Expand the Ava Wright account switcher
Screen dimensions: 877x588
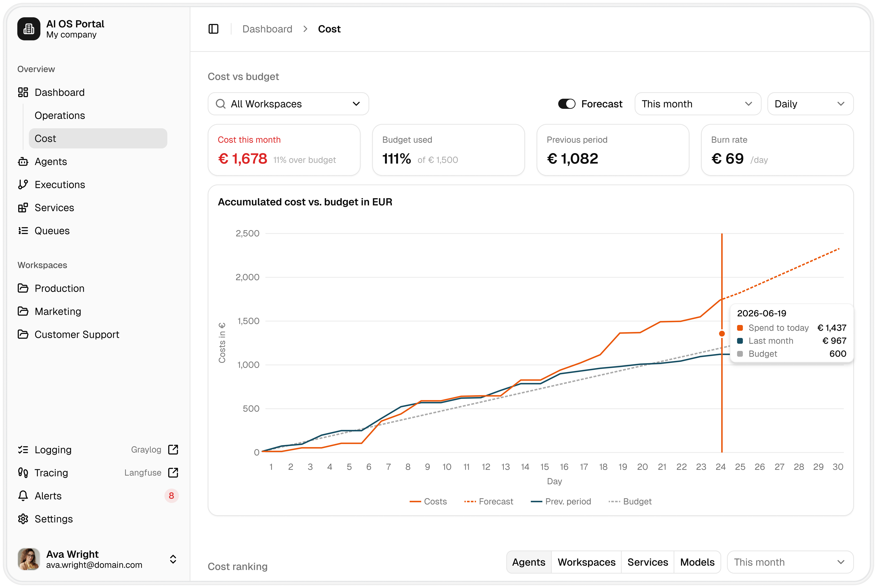point(173,559)
